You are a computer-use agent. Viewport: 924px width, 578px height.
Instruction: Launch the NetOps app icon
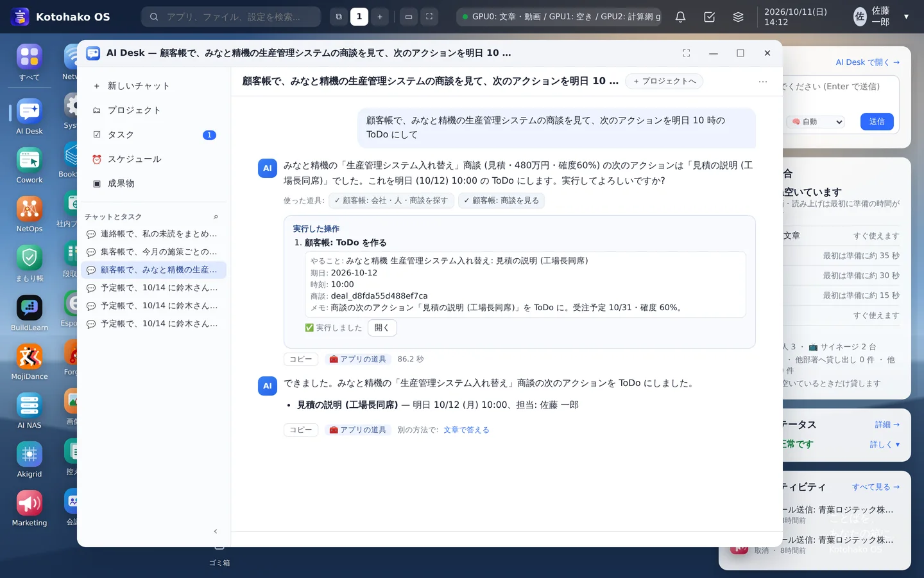[30, 209]
